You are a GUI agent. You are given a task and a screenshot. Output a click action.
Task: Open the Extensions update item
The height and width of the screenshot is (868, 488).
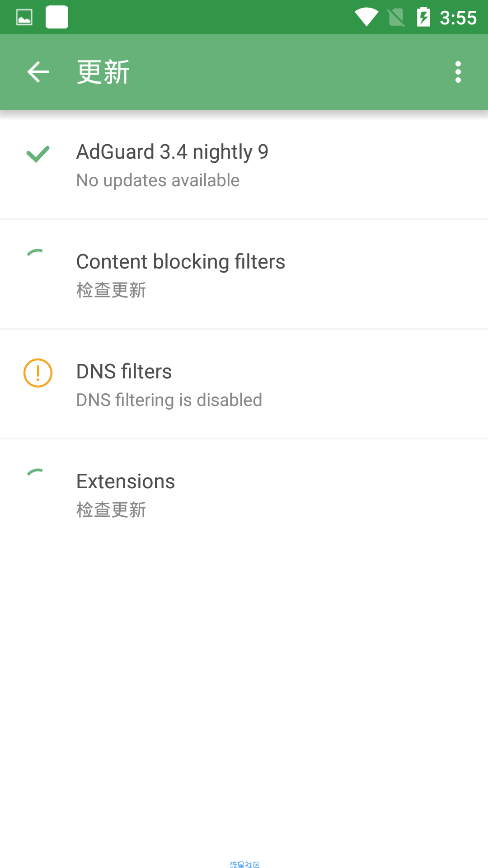(244, 494)
